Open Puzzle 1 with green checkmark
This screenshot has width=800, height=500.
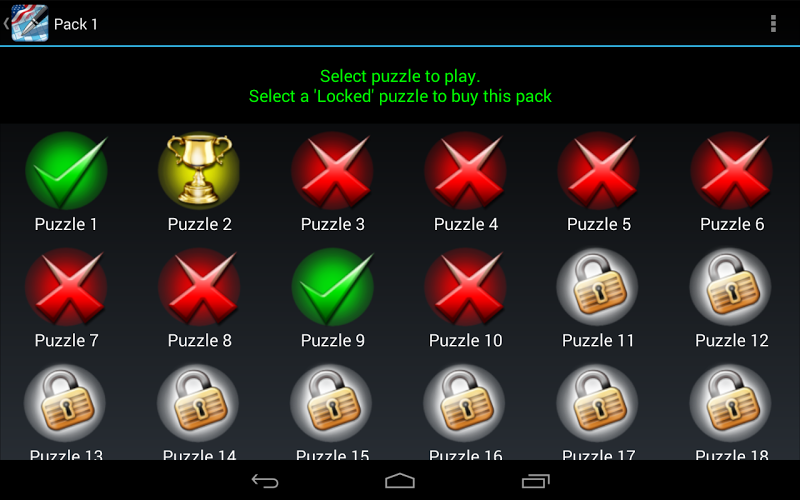pyautogui.click(x=66, y=170)
